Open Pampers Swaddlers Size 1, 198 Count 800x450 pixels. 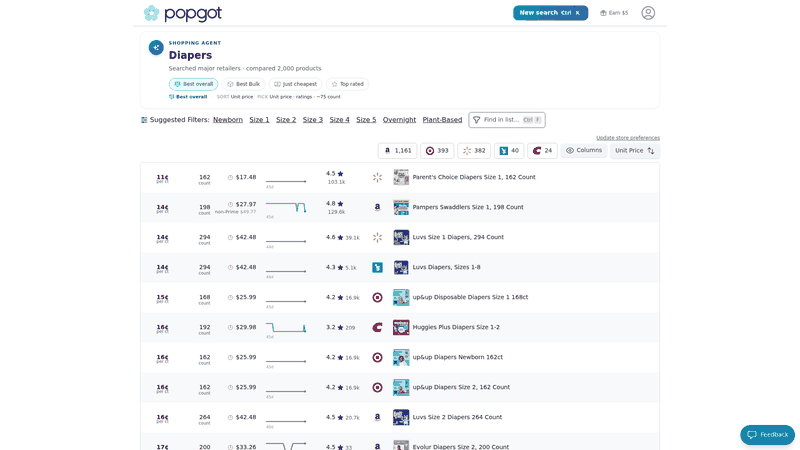point(468,207)
